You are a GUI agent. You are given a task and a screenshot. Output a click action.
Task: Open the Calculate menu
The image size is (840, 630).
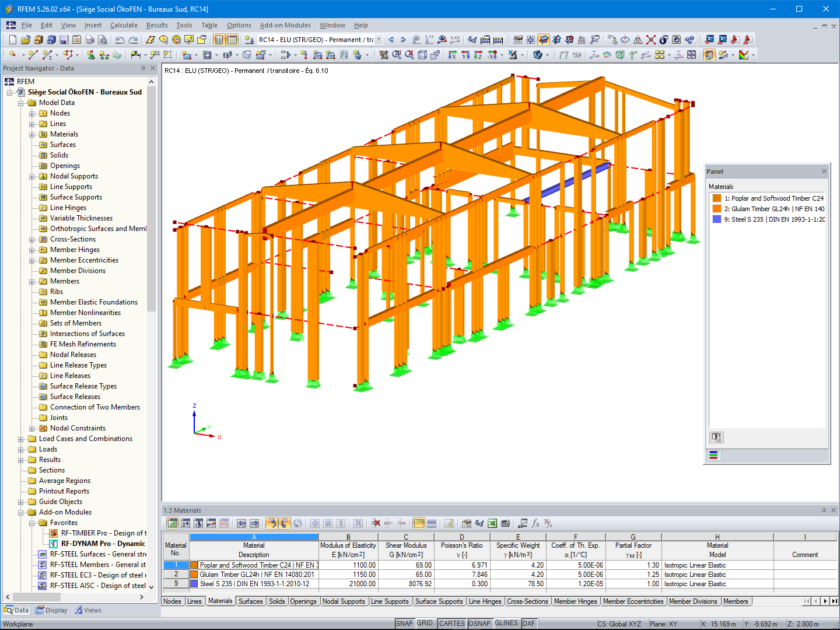(x=124, y=25)
